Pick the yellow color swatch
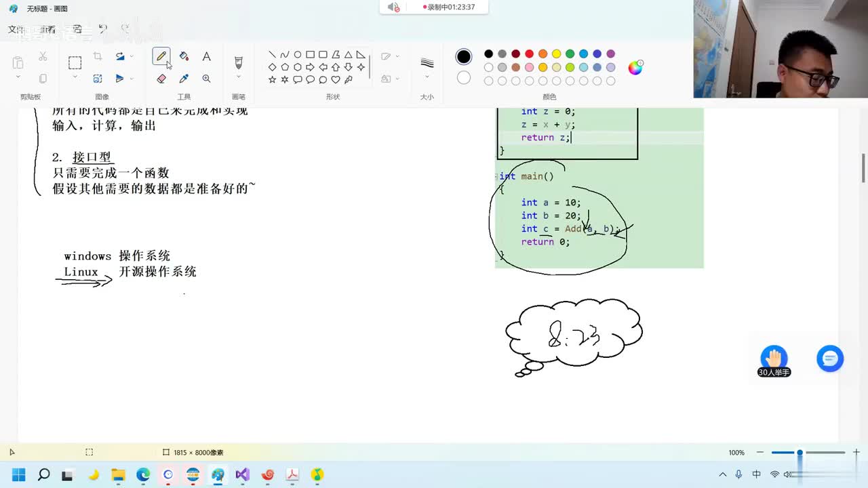This screenshot has height=488, width=868. 556,54
